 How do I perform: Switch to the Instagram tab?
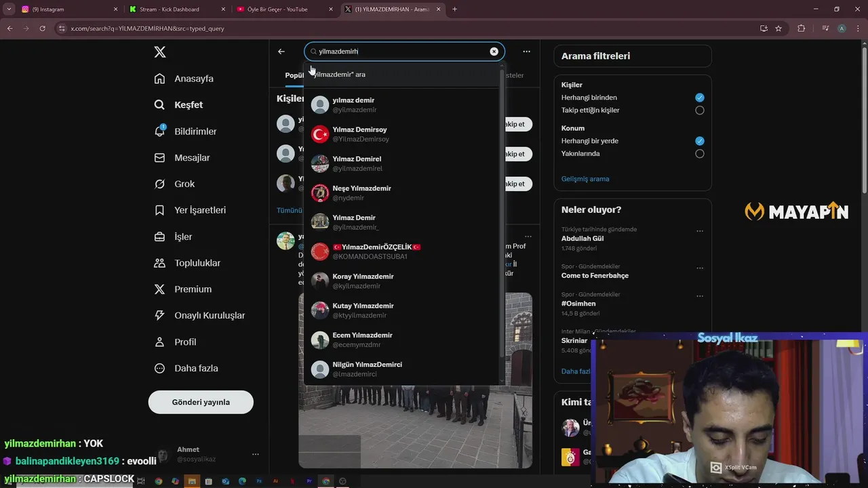click(x=69, y=9)
